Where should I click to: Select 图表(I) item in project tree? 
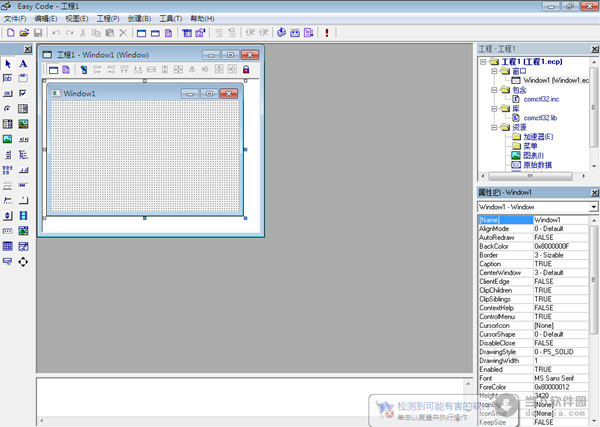click(533, 155)
